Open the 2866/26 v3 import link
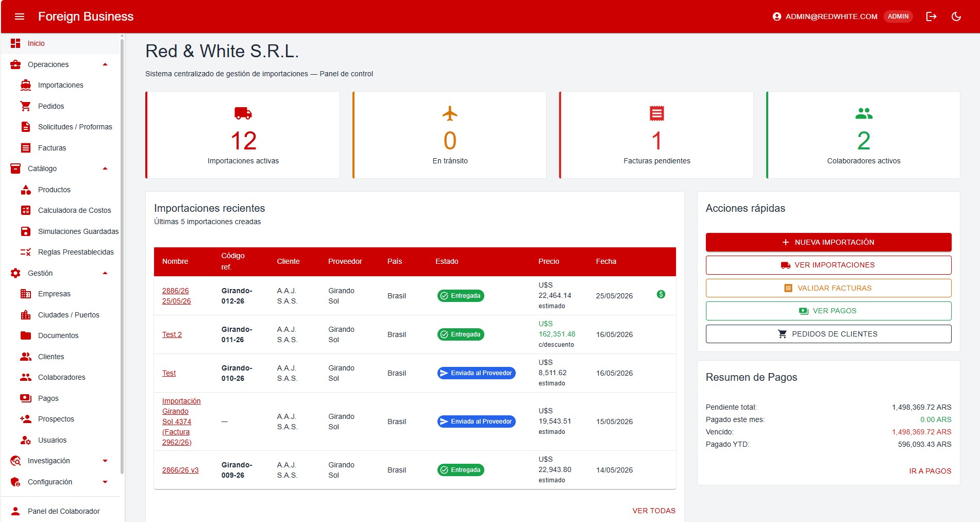 coord(180,470)
